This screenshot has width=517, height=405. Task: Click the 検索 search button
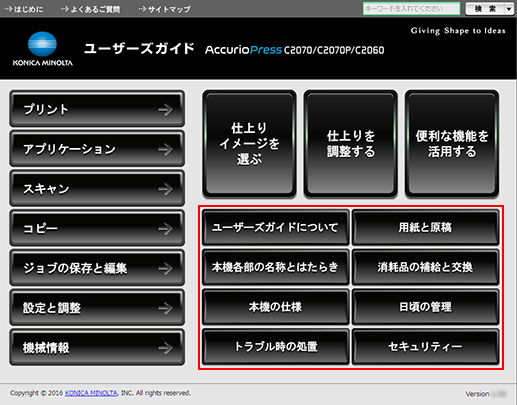coord(485,9)
